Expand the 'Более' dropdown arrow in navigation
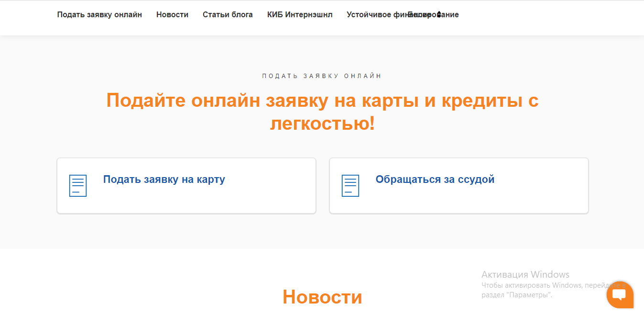644x315 pixels. [x=439, y=15]
